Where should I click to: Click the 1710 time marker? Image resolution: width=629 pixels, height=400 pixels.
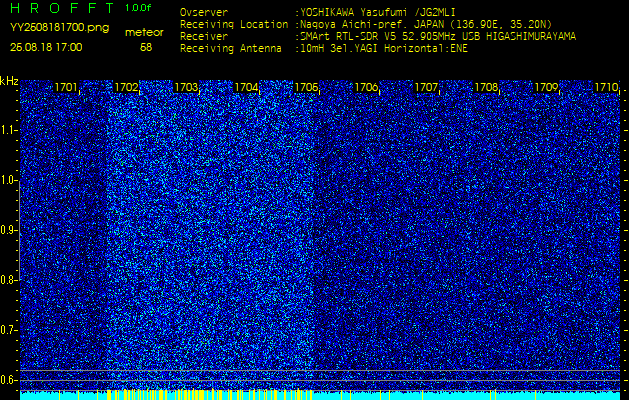click(x=606, y=87)
